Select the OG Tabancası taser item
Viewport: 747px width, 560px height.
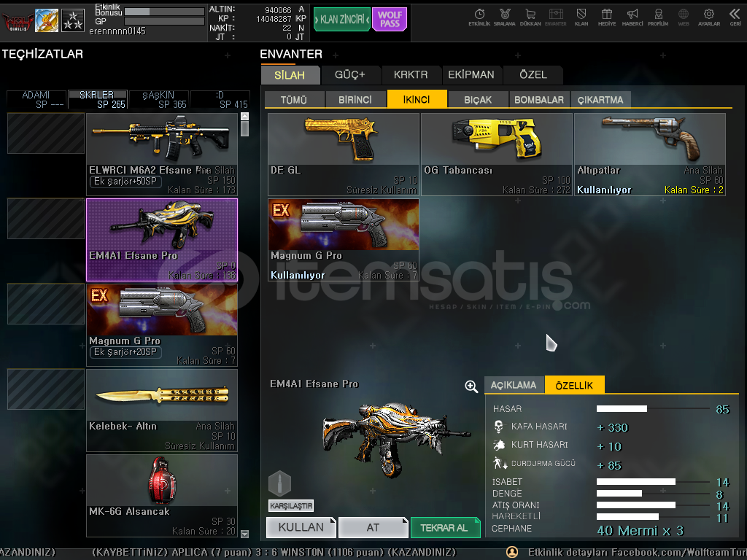(x=497, y=155)
